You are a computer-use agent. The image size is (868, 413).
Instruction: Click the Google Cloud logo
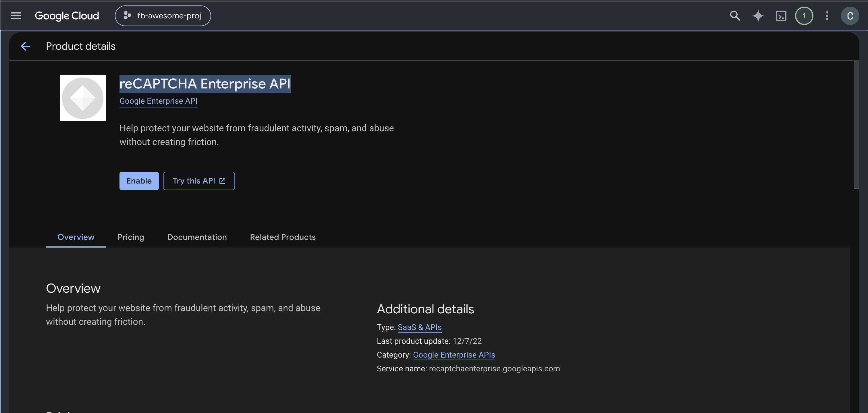(67, 16)
